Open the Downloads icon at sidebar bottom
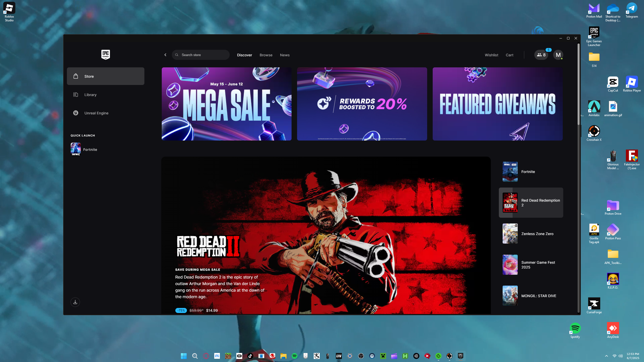644x362 pixels. pos(75,302)
